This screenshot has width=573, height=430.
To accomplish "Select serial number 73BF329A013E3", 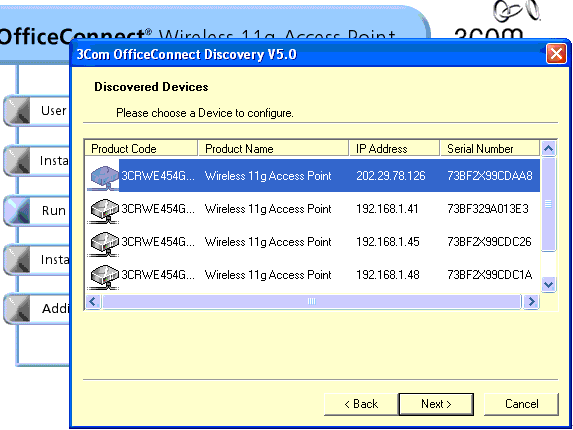I will pos(488,209).
